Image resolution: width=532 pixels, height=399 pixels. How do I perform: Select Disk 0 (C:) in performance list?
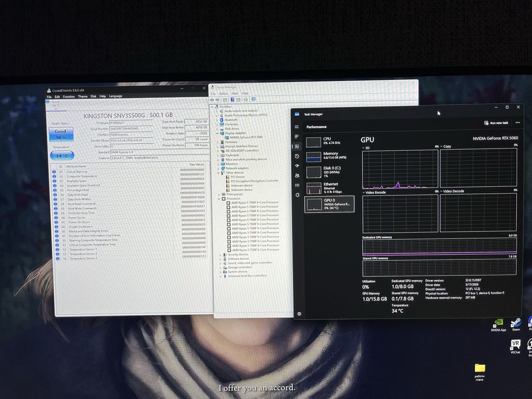pos(329,172)
